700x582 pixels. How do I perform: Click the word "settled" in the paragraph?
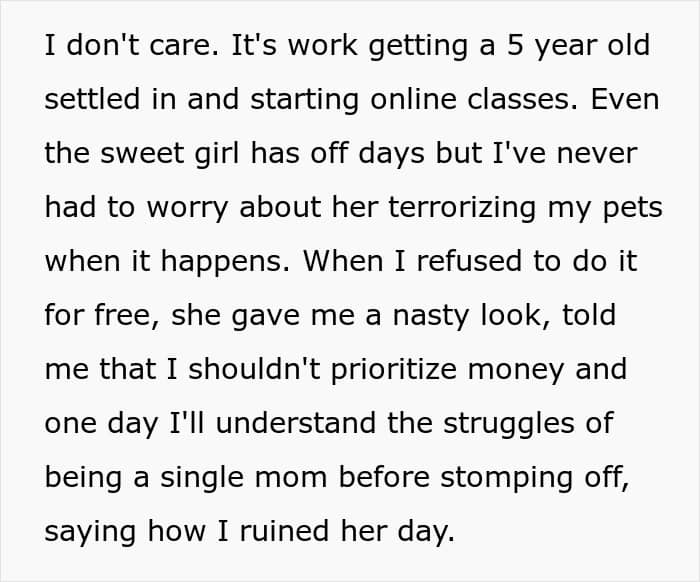[x=92, y=99]
